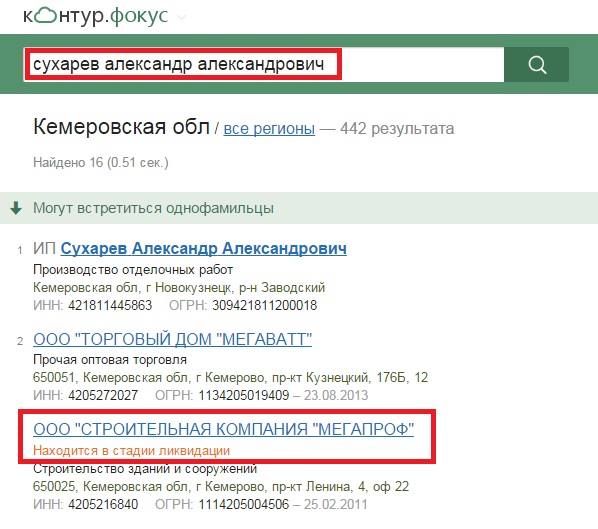
Task: Open ООО "ТОРГОВЫЙ ДОМ "МЕГАВАТТ" result
Action: click(x=172, y=339)
